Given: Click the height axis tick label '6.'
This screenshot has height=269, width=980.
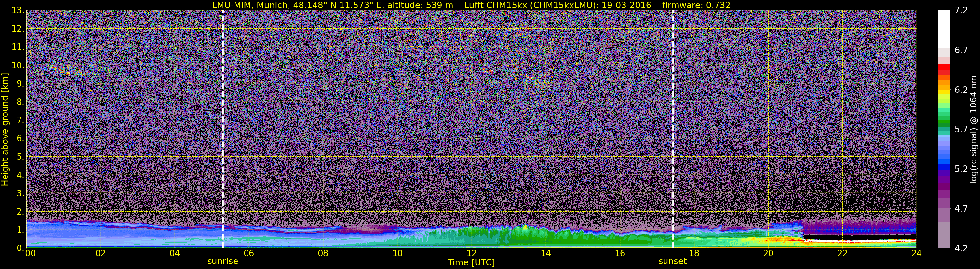Looking at the screenshot, I should tap(20, 139).
